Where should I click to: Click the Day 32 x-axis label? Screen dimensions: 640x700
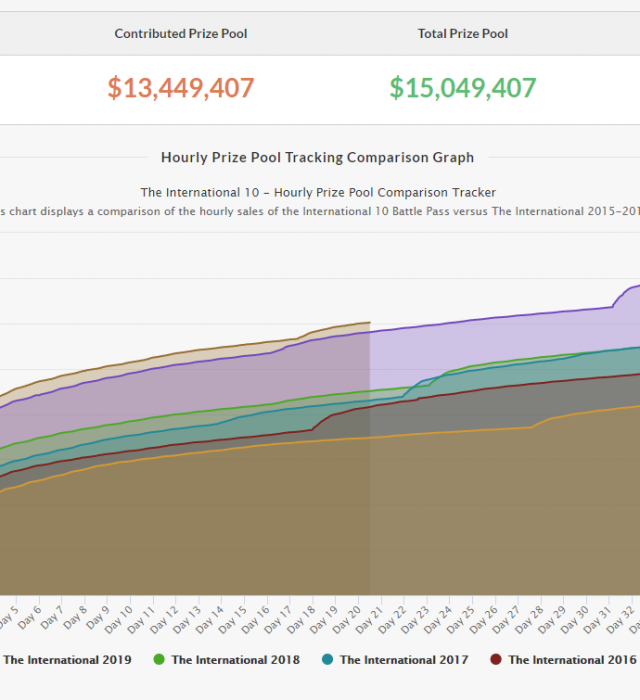click(625, 616)
